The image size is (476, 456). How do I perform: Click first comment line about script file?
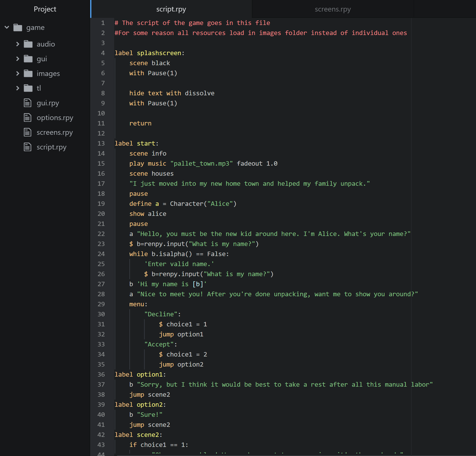[x=192, y=23]
